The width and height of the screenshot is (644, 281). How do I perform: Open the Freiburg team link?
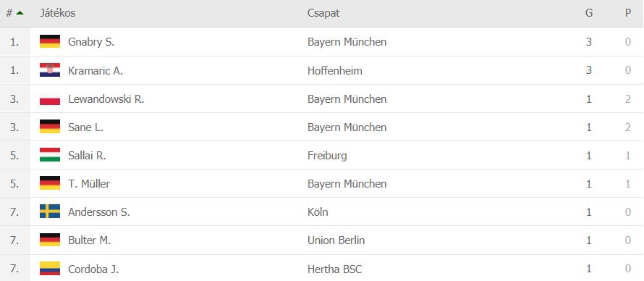pos(327,156)
